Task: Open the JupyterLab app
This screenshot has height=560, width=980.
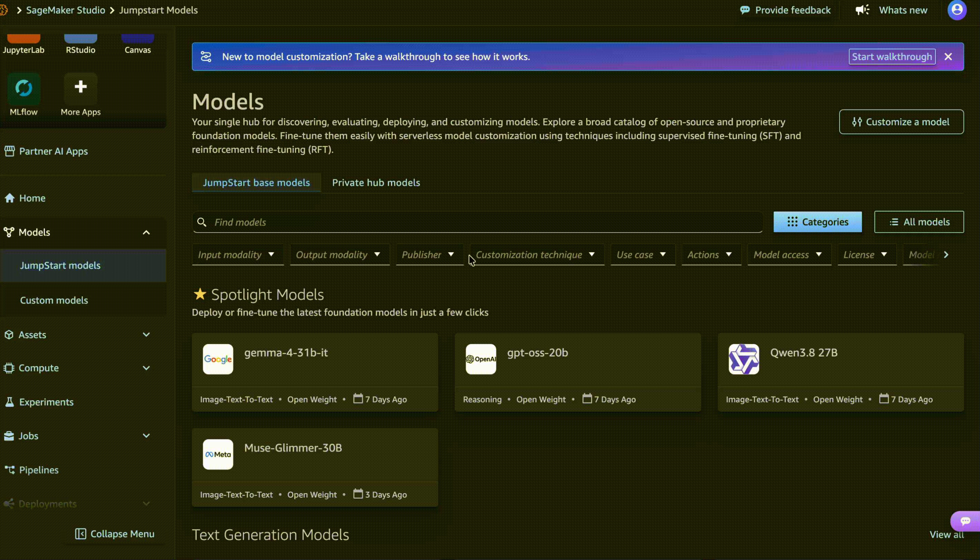Action: (23, 44)
